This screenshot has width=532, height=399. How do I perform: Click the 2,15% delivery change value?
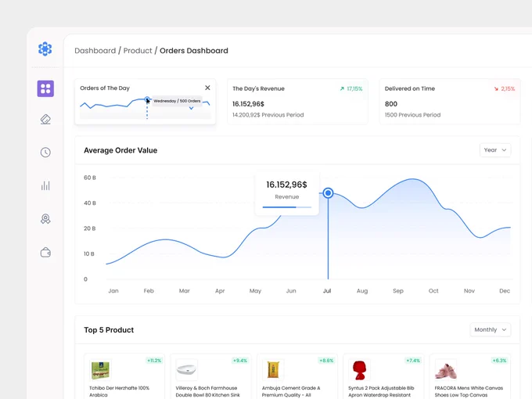pos(508,88)
